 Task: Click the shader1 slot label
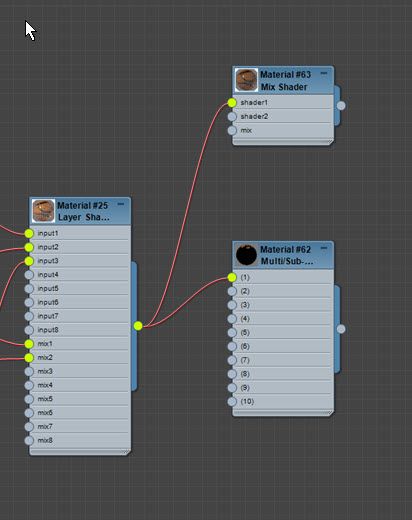pos(254,103)
